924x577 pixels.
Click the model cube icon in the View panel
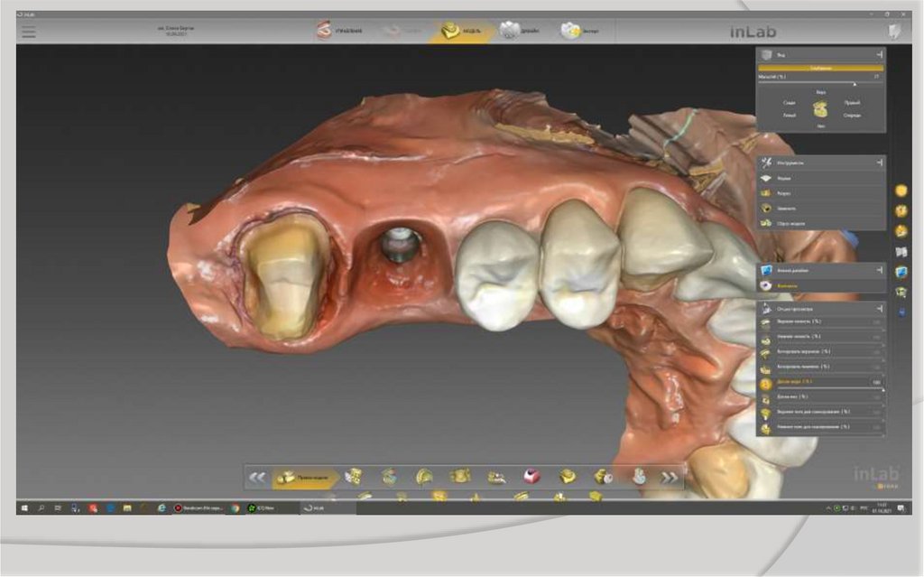(x=820, y=109)
